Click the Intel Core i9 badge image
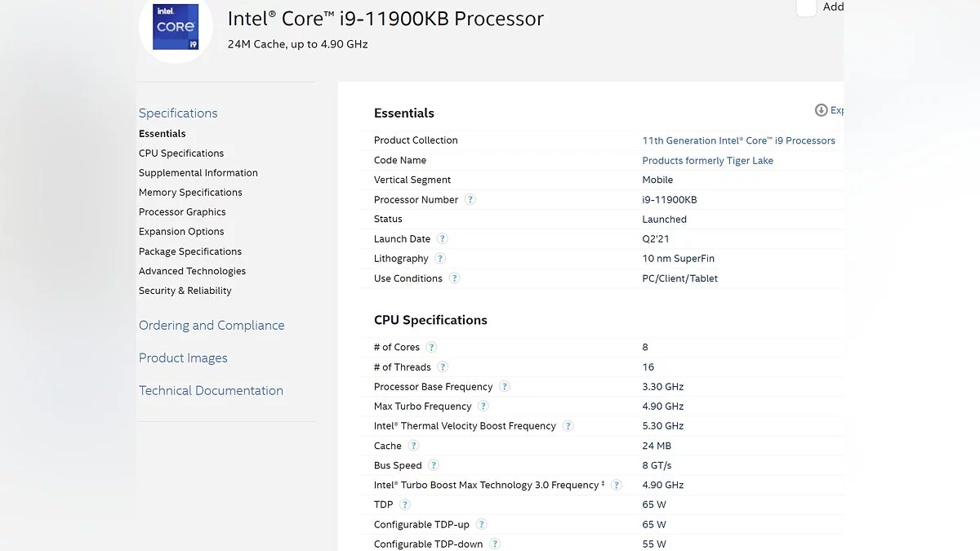The height and width of the screenshot is (551, 980). tap(176, 27)
